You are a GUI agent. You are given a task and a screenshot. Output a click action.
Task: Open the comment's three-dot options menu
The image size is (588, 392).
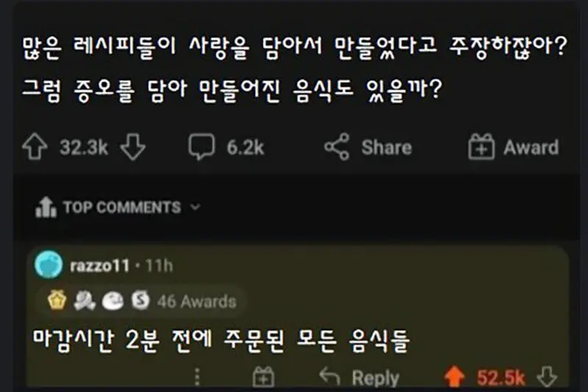(197, 377)
